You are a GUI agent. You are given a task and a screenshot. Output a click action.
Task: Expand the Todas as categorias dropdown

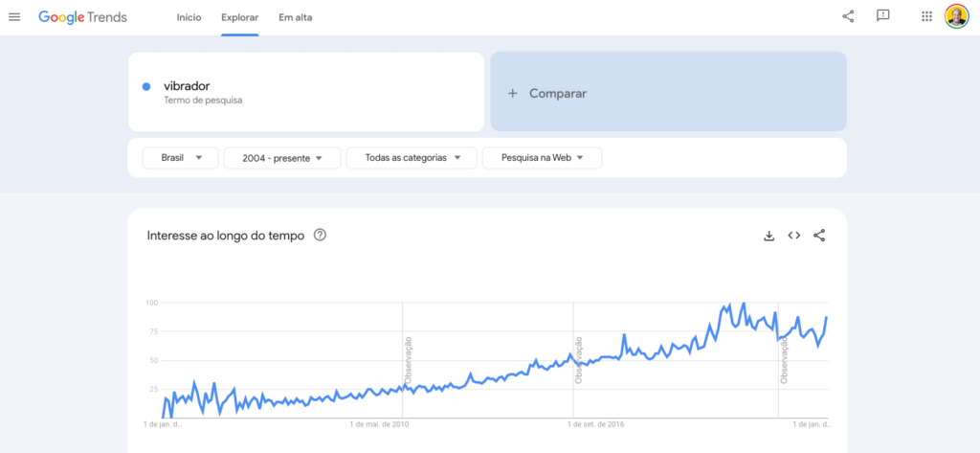(412, 158)
